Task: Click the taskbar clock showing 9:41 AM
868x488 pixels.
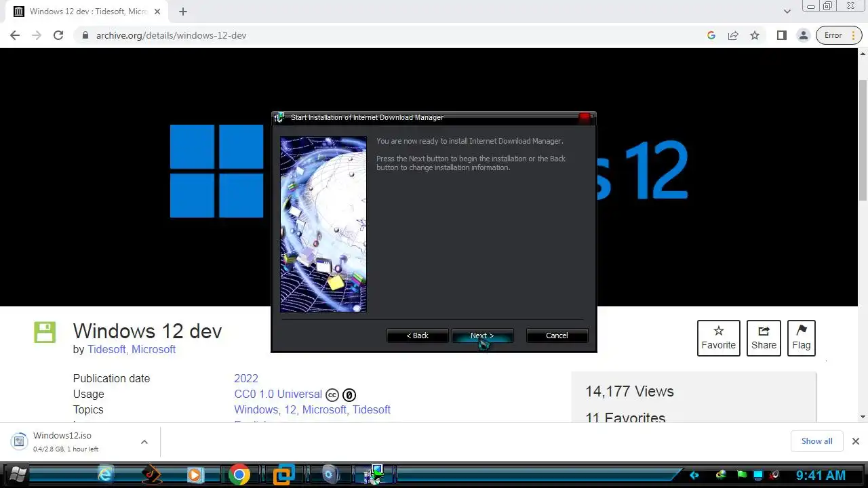Action: click(821, 475)
